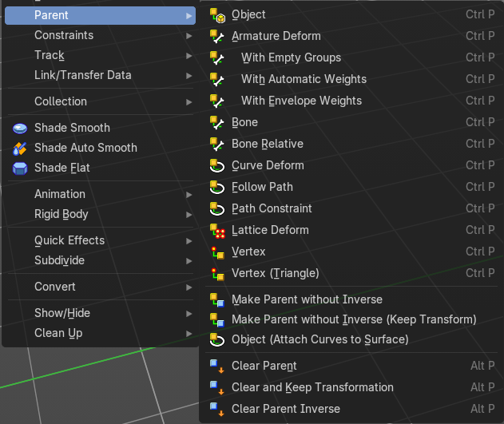
Task: Click the Curve Deform icon
Action: pyautogui.click(x=217, y=166)
